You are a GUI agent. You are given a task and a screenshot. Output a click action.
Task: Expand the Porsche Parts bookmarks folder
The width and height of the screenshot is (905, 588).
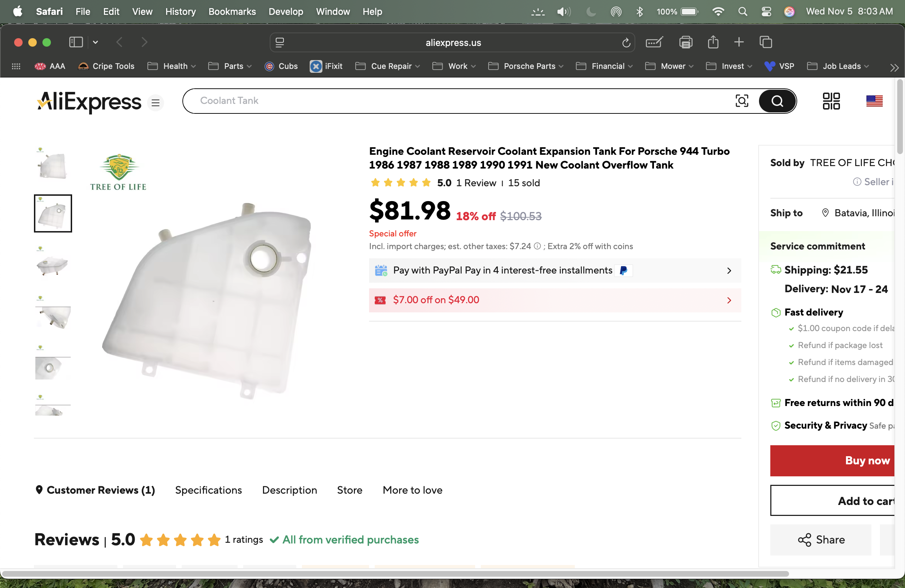(x=526, y=66)
